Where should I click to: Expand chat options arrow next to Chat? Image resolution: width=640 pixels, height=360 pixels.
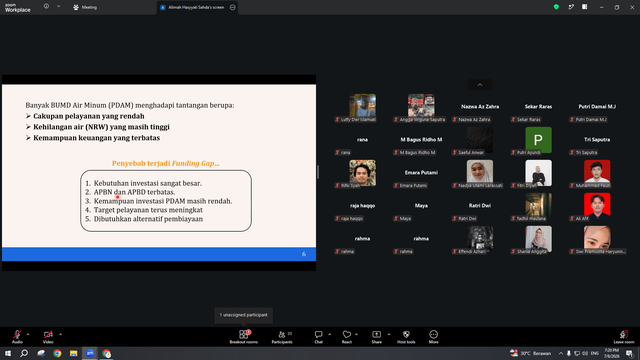[x=329, y=334]
